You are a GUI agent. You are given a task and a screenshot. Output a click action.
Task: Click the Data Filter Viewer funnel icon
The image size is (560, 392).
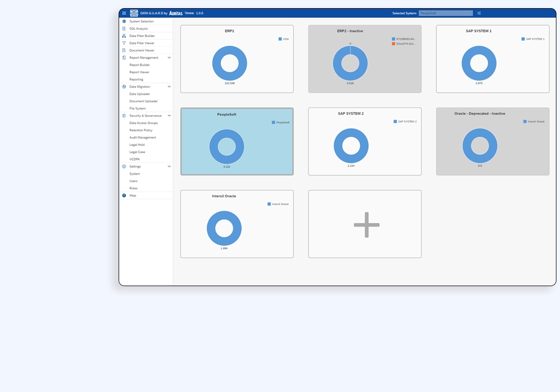point(124,43)
